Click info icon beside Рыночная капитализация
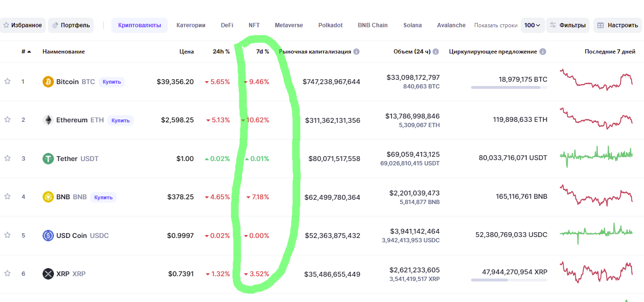 click(x=356, y=52)
